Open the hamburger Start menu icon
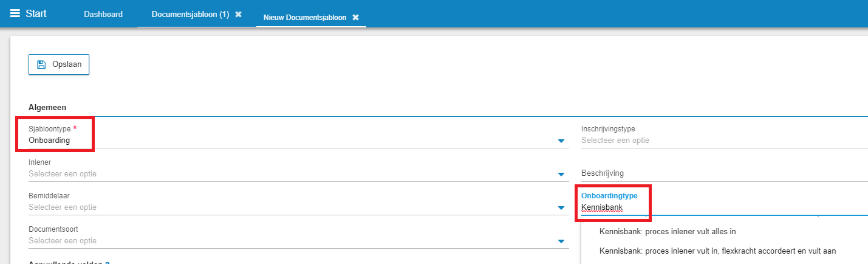This screenshot has width=868, height=264. [x=15, y=13]
